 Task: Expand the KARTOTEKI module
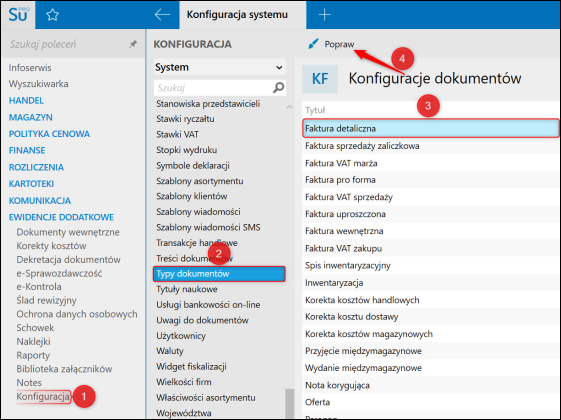tap(31, 184)
